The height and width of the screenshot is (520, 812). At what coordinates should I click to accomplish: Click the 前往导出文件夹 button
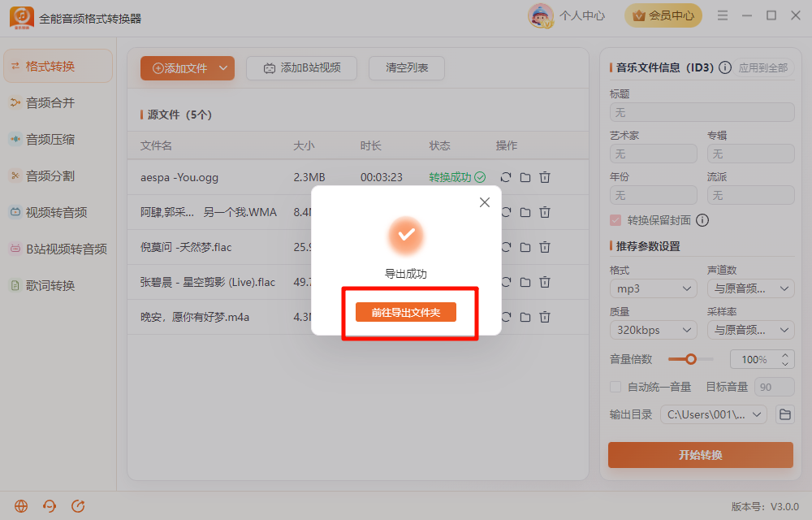tap(406, 312)
